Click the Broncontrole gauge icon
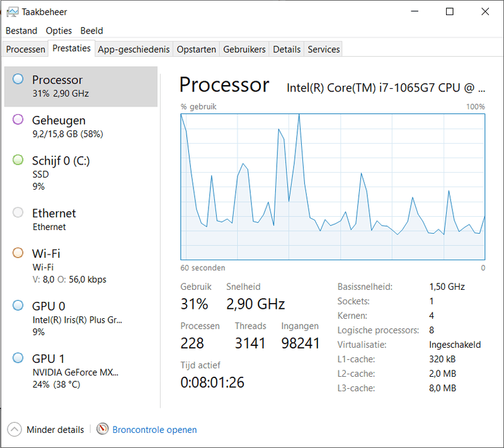 point(103,429)
